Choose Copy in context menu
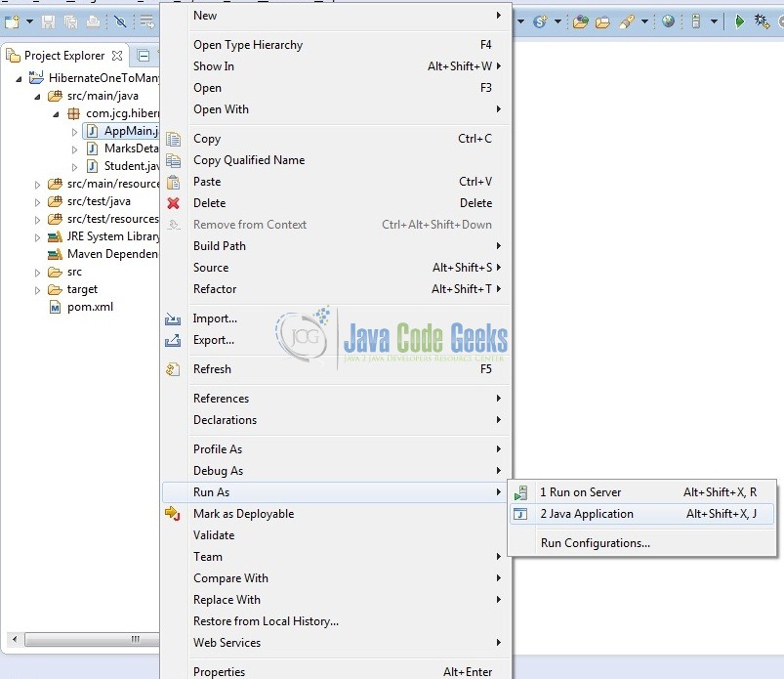784x679 pixels. click(337, 139)
